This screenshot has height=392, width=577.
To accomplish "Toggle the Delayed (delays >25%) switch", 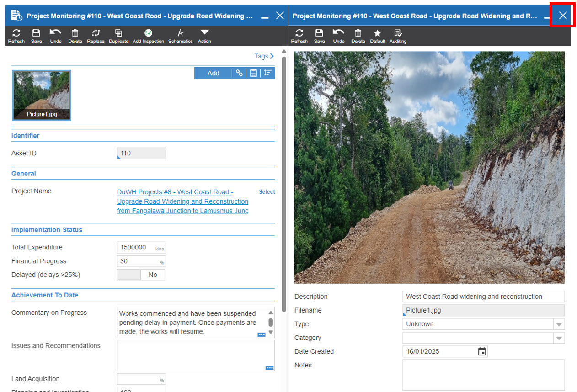I will (x=141, y=275).
